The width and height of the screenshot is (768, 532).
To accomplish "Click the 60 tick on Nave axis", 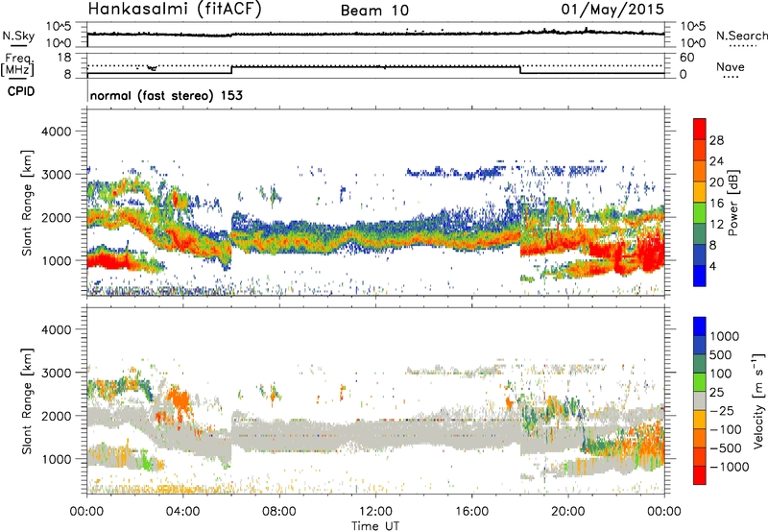I will (x=687, y=58).
